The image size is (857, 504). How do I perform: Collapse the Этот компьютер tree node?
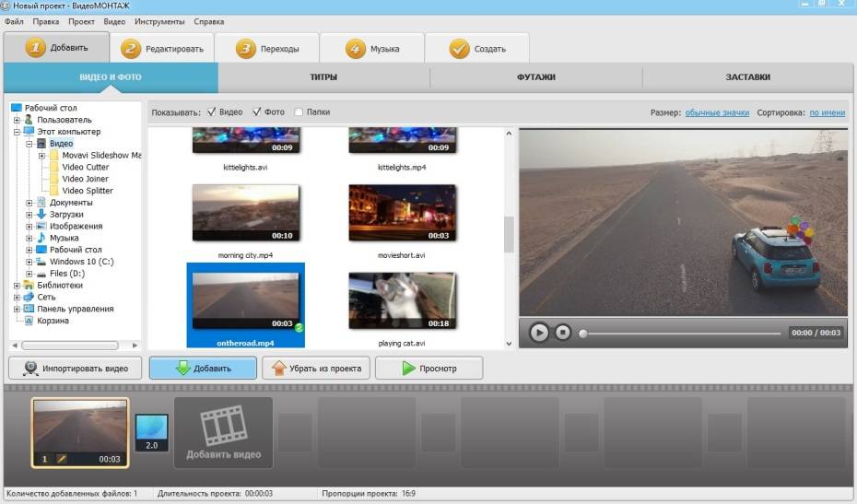coord(17,132)
